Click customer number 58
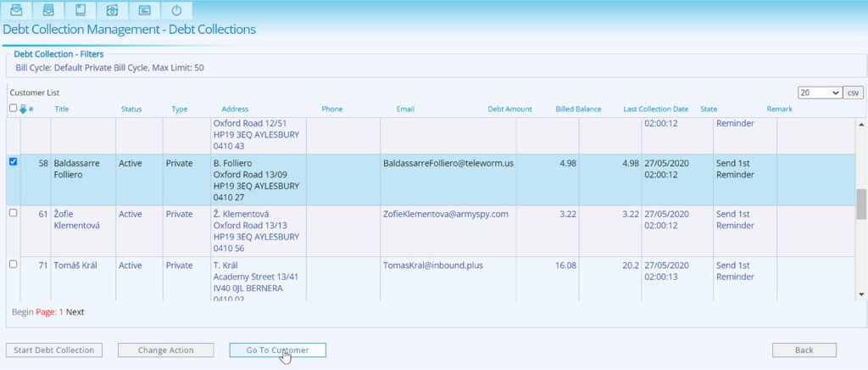 43,164
